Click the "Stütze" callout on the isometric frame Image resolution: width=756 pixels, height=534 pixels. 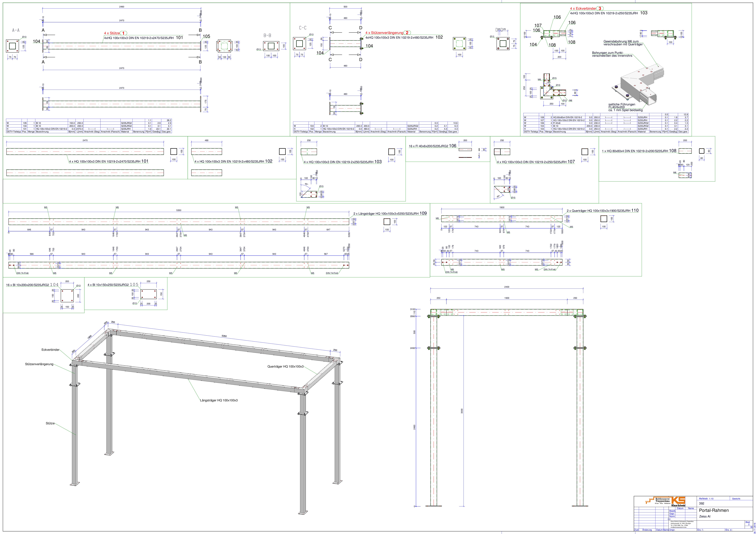[x=50, y=423]
